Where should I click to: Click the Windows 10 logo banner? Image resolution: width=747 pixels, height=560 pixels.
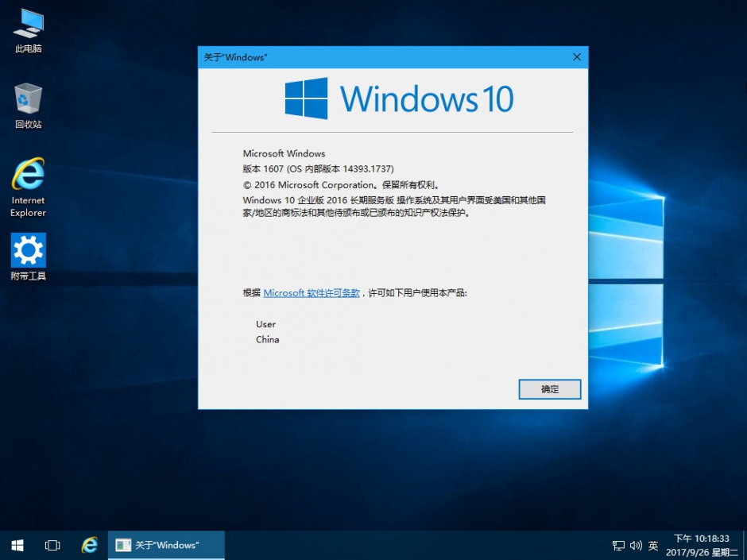point(399,98)
